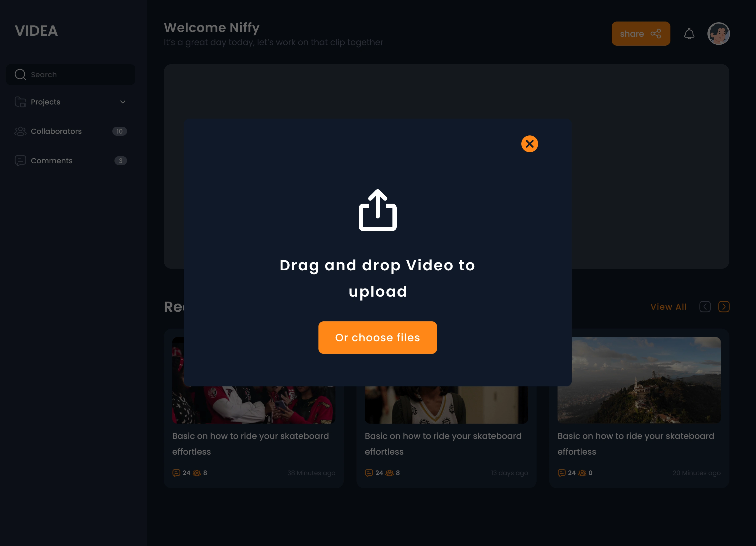Click comment icon on 38 Minutes ago card
This screenshot has width=756, height=546.
click(x=176, y=473)
